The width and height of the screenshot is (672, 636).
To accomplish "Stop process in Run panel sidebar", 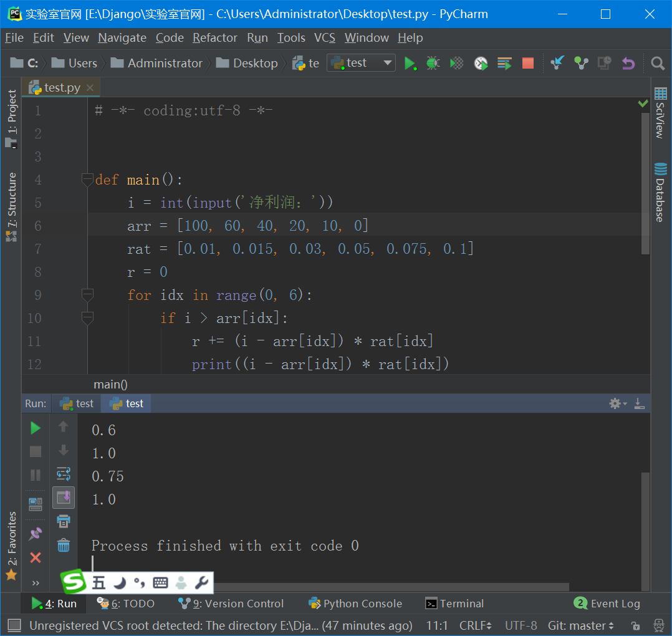I will click(x=36, y=451).
